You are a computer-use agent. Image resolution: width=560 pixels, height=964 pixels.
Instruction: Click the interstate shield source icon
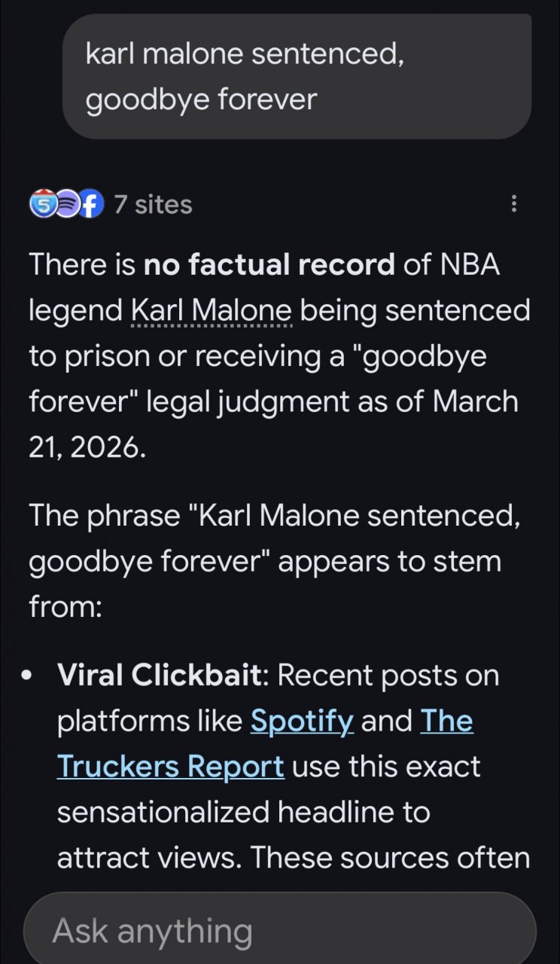point(43,204)
